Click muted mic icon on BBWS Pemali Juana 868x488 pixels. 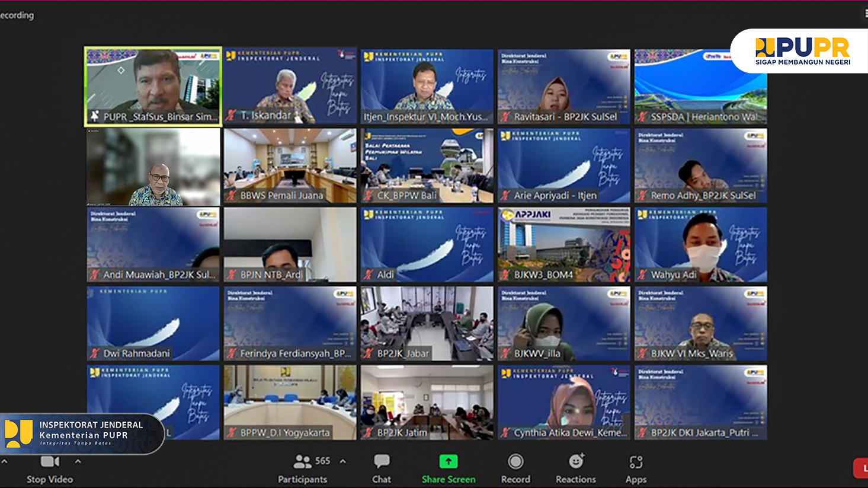(x=231, y=195)
